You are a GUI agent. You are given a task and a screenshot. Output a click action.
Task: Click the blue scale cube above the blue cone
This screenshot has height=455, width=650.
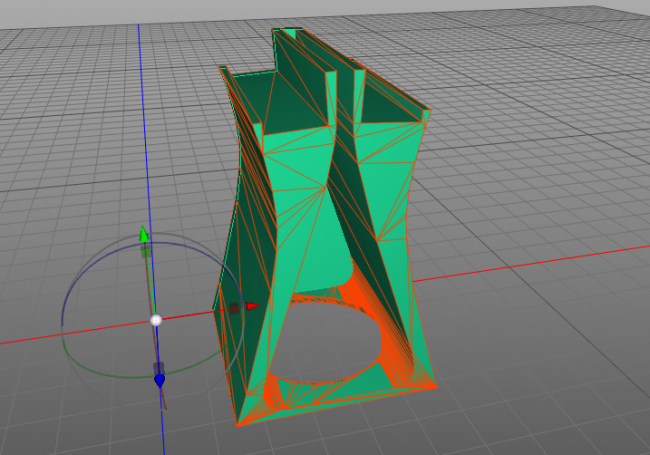(159, 368)
